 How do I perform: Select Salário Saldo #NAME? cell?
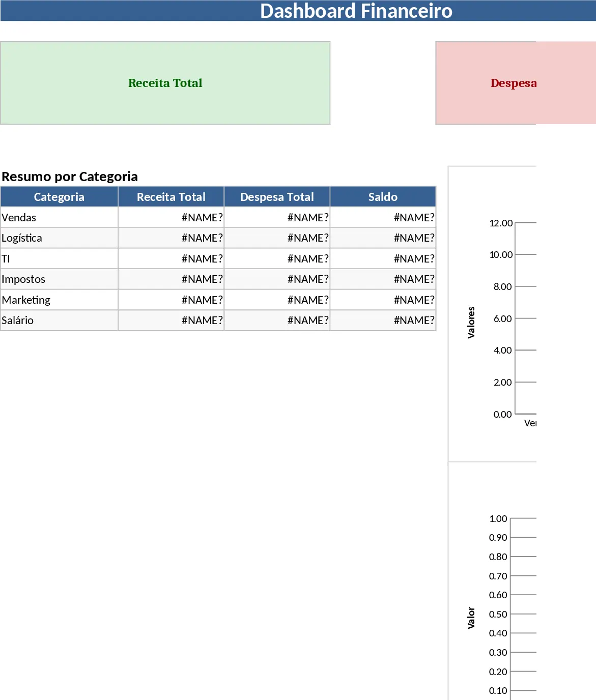click(x=383, y=320)
